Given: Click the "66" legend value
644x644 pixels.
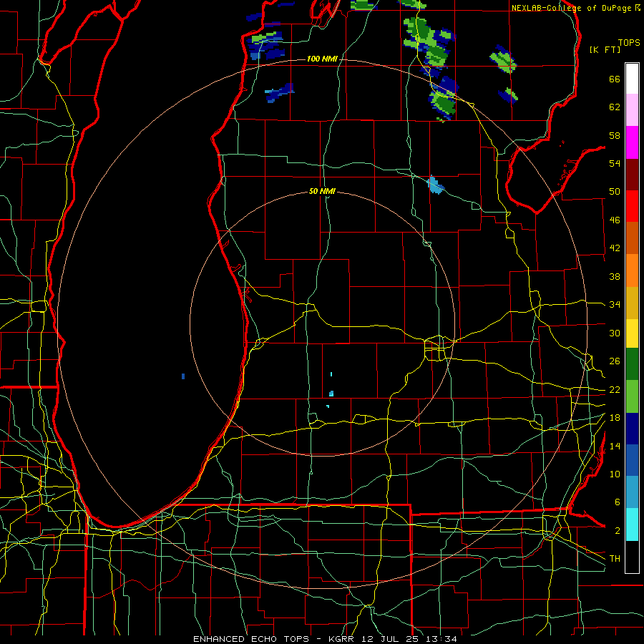Looking at the screenshot, I should click(x=615, y=79).
